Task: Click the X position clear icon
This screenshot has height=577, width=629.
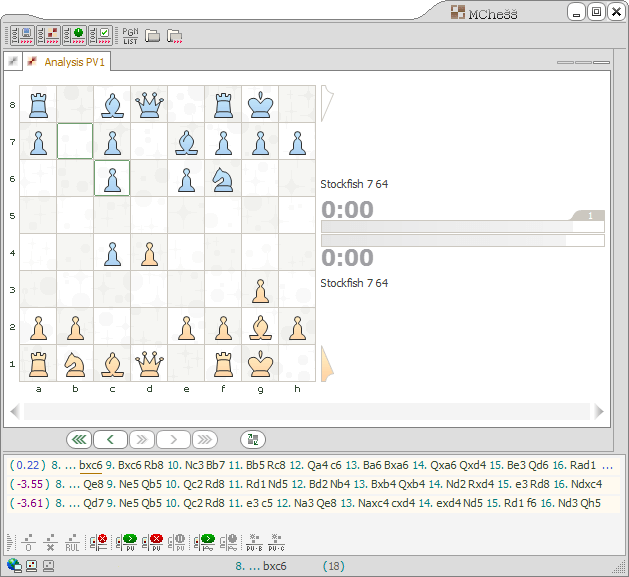Action: point(50,542)
